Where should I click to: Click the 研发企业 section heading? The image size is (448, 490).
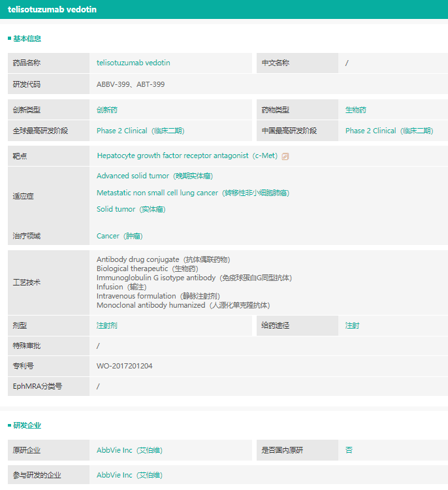click(x=27, y=425)
